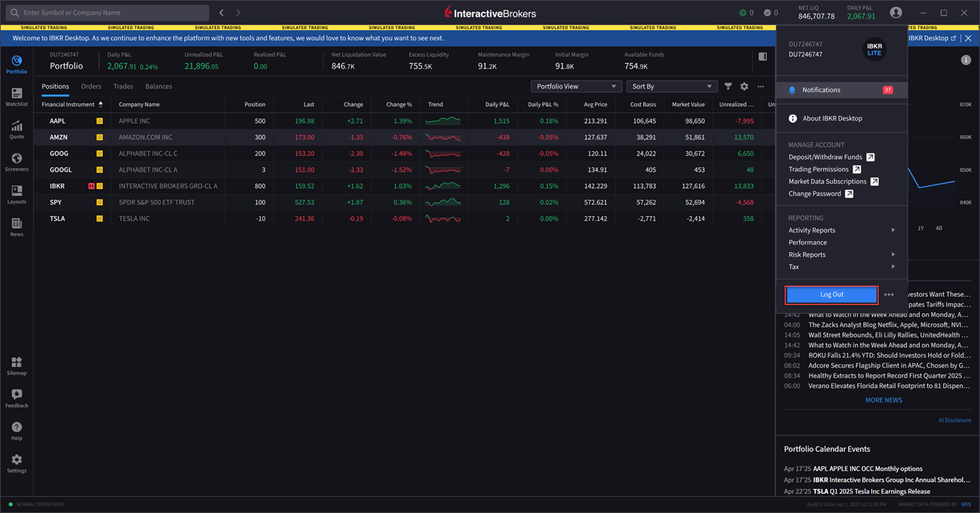
Task: Click the user profile avatar icon
Action: [x=896, y=13]
